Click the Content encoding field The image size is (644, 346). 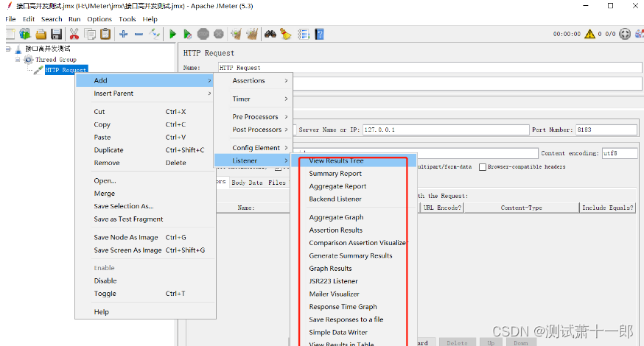(x=620, y=153)
